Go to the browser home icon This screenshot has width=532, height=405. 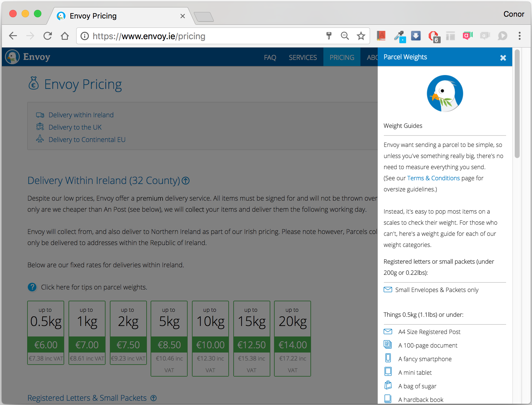(65, 36)
